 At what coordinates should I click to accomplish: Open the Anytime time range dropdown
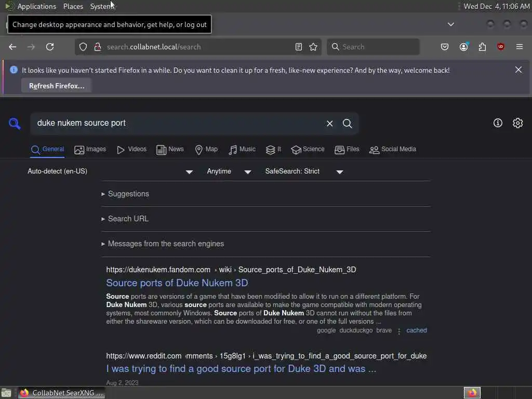click(229, 171)
